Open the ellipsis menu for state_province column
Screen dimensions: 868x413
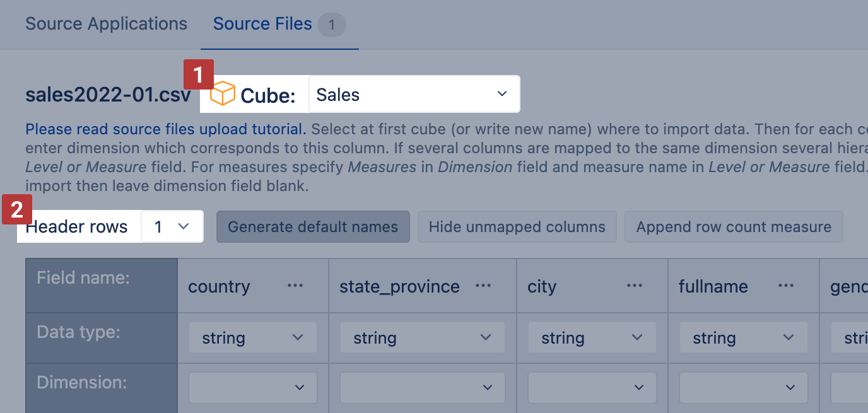tap(483, 285)
